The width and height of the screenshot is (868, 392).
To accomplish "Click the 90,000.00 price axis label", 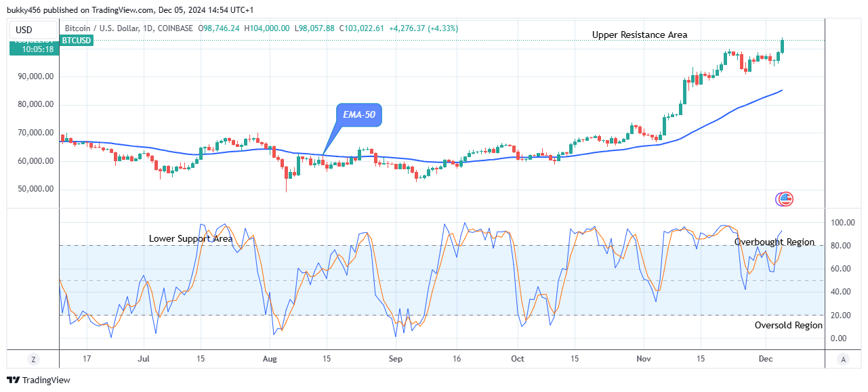I will click(35, 77).
